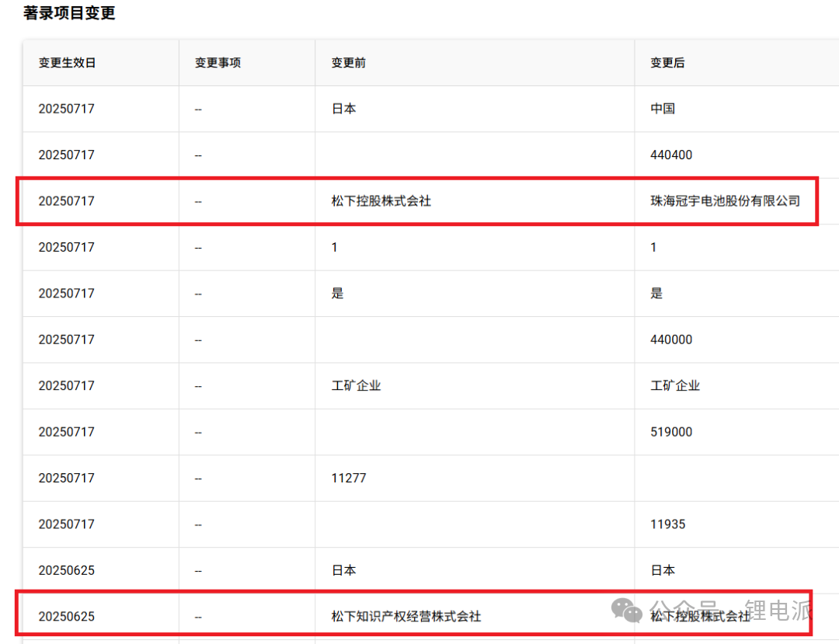The height and width of the screenshot is (644, 839).
Task: Click "工矿企业" in the 变更前 column
Action: 356,385
